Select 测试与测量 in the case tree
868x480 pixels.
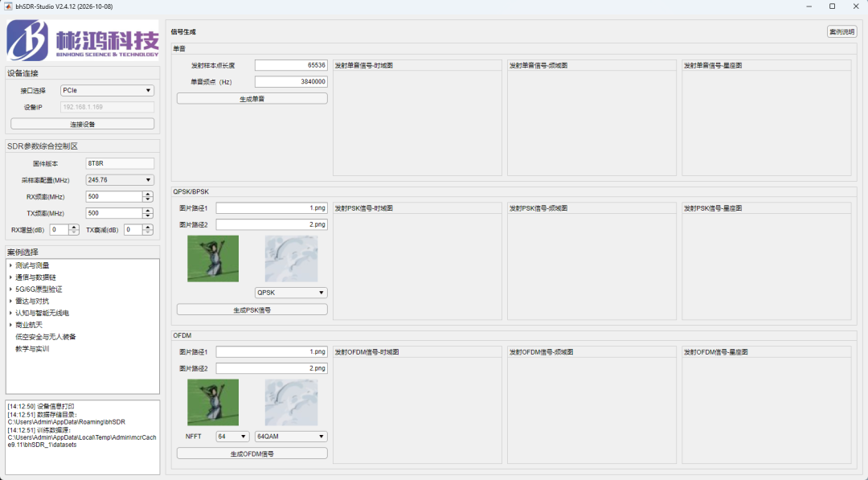click(32, 265)
